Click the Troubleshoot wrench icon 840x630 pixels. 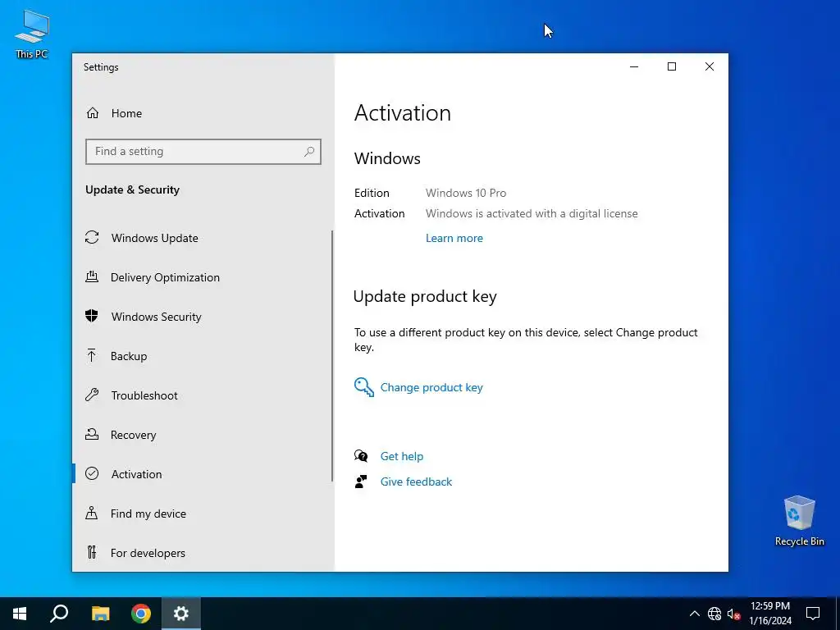tap(92, 395)
